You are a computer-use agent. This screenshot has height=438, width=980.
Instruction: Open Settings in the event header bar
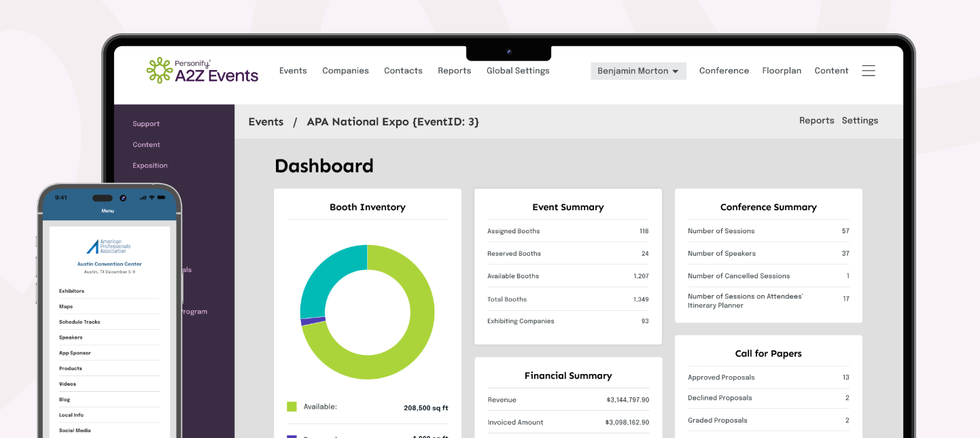pyautogui.click(x=860, y=120)
